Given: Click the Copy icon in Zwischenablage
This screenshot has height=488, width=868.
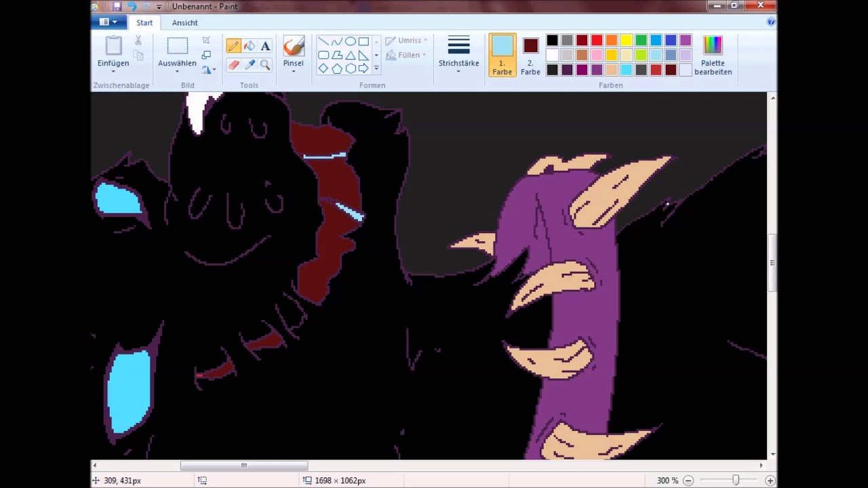Looking at the screenshot, I should 138,56.
